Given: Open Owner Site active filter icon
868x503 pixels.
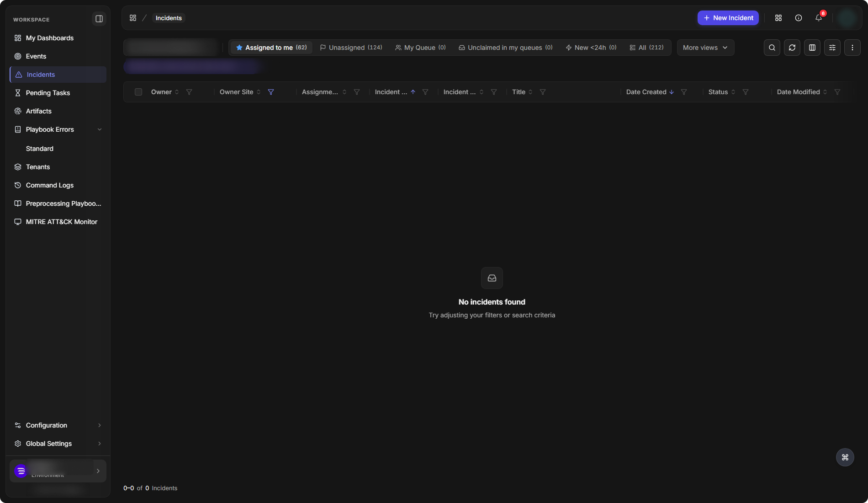Looking at the screenshot, I should click(270, 92).
